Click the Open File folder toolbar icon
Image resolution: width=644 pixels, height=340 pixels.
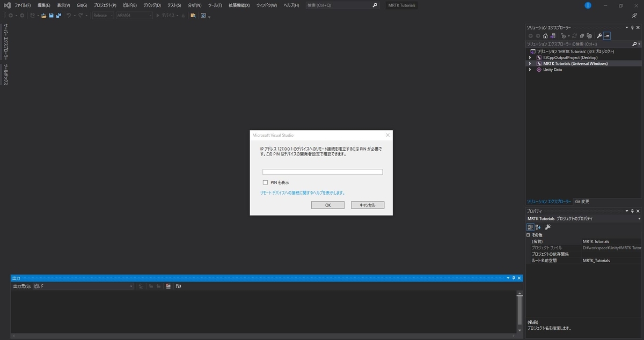pyautogui.click(x=44, y=16)
